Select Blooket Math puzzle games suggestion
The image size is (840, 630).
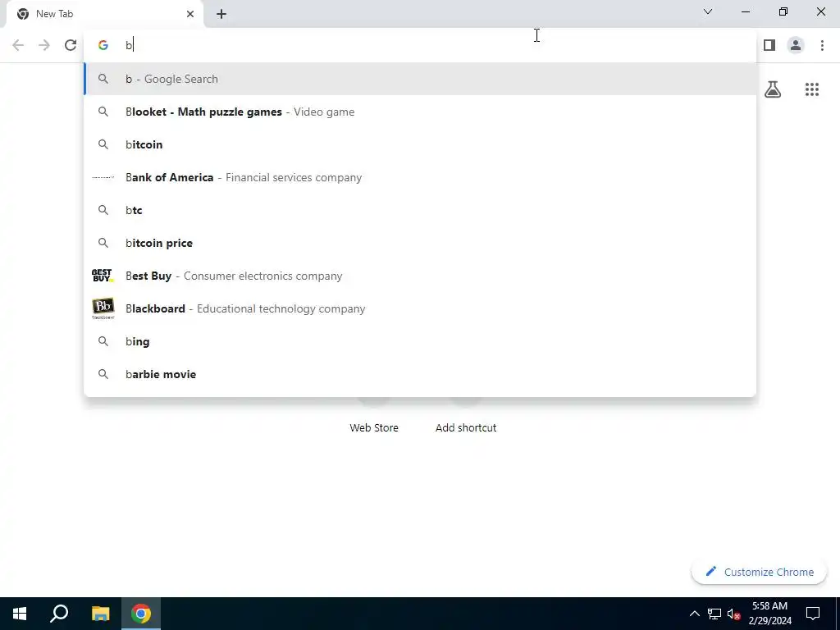[x=420, y=112]
